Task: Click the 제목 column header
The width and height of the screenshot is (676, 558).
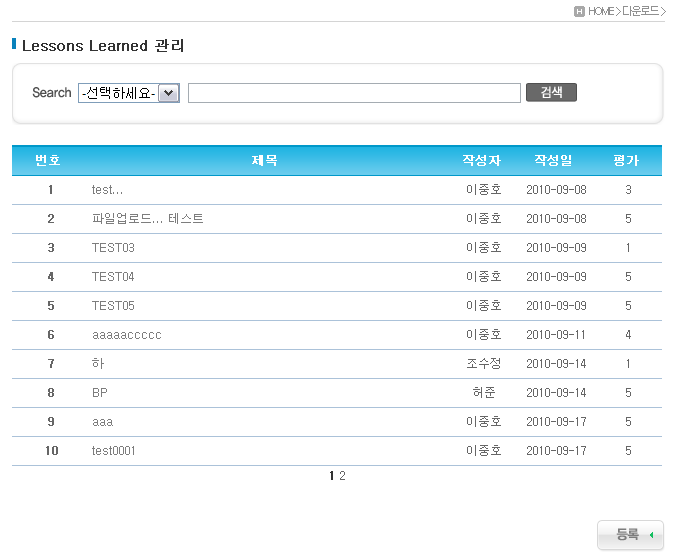Action: 264,161
